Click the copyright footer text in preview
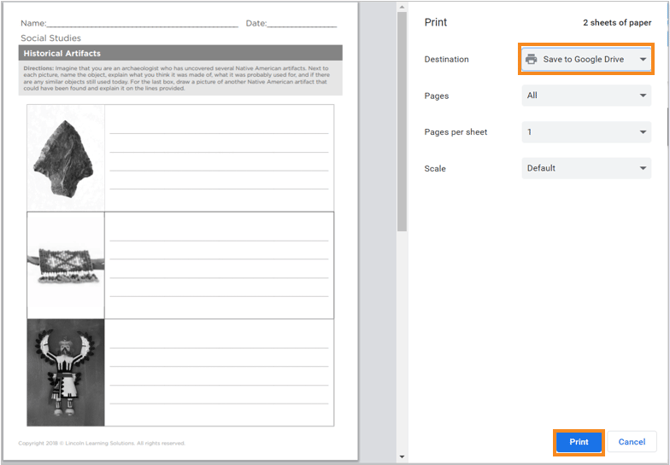670x465 pixels. coord(102,443)
